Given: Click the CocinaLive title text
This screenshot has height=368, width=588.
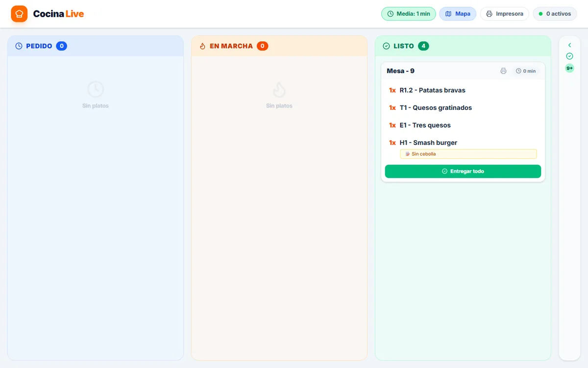Looking at the screenshot, I should click(x=58, y=14).
